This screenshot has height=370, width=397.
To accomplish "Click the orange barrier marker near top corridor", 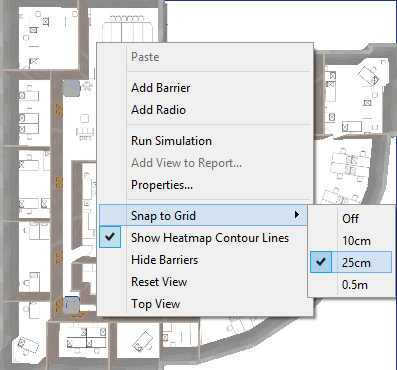I will 59,110.
